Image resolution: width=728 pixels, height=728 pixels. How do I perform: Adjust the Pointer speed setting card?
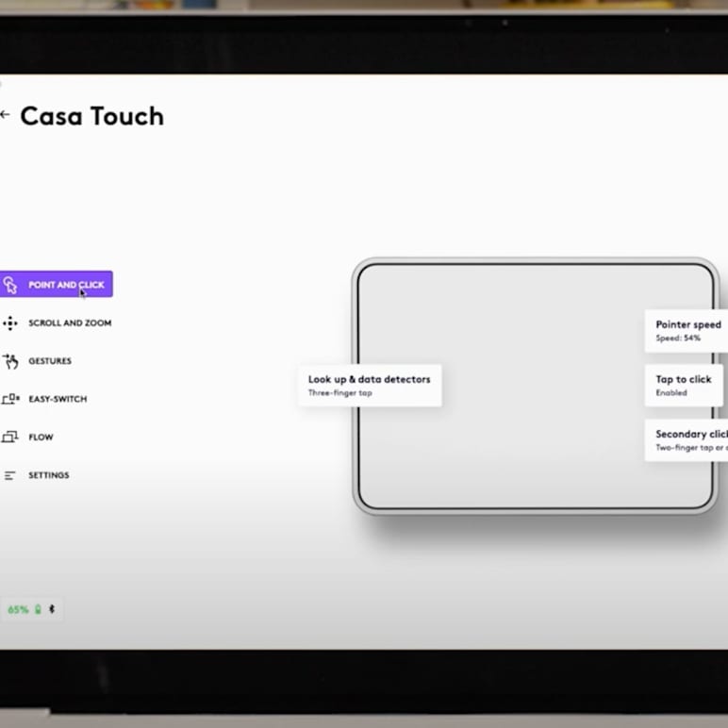click(x=687, y=330)
